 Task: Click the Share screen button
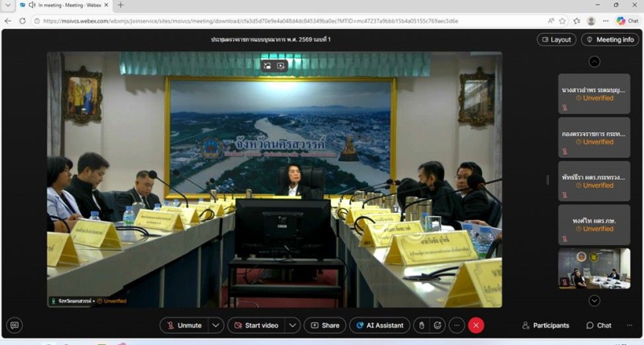324,325
